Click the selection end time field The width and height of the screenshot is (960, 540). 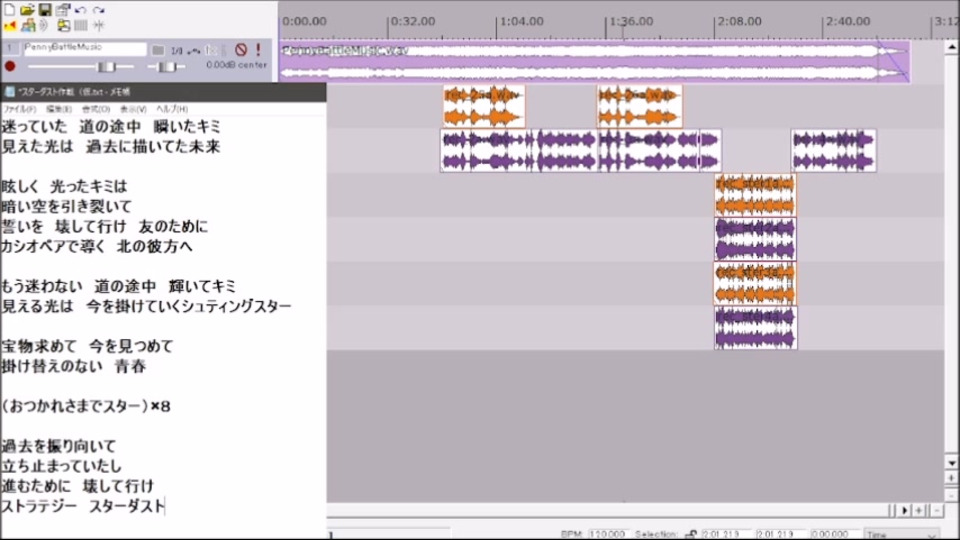click(780, 534)
